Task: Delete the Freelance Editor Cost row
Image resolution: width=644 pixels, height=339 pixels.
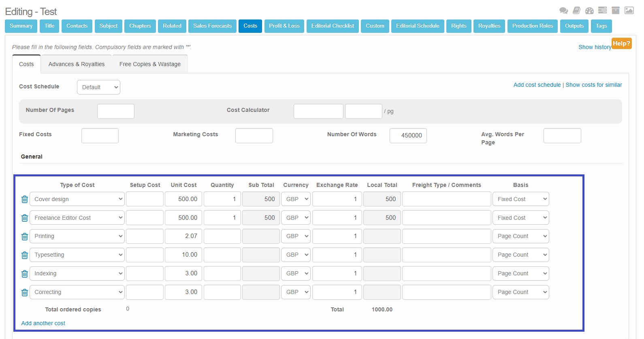Action: [25, 218]
